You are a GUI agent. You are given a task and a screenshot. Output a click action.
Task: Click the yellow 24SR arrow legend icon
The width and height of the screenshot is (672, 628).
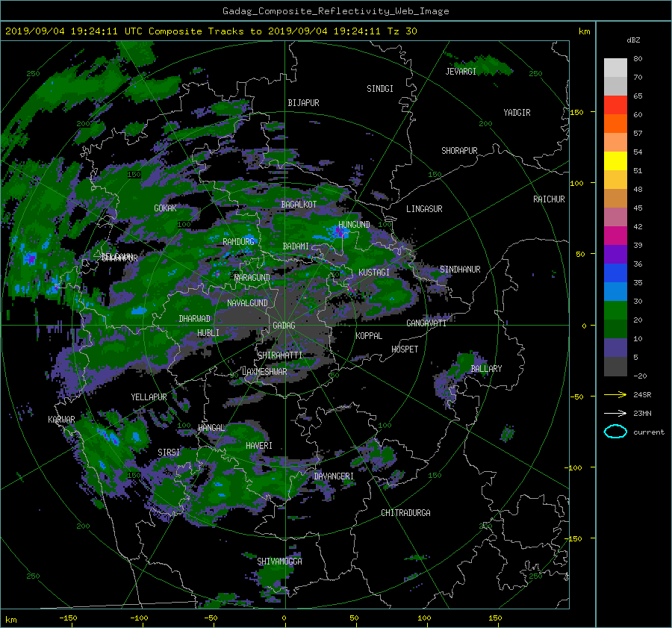pyautogui.click(x=615, y=394)
